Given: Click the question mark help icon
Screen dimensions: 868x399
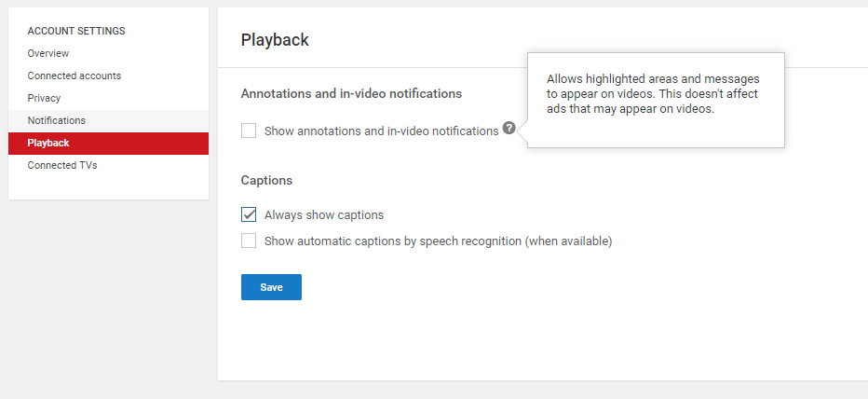Looking at the screenshot, I should point(509,129).
